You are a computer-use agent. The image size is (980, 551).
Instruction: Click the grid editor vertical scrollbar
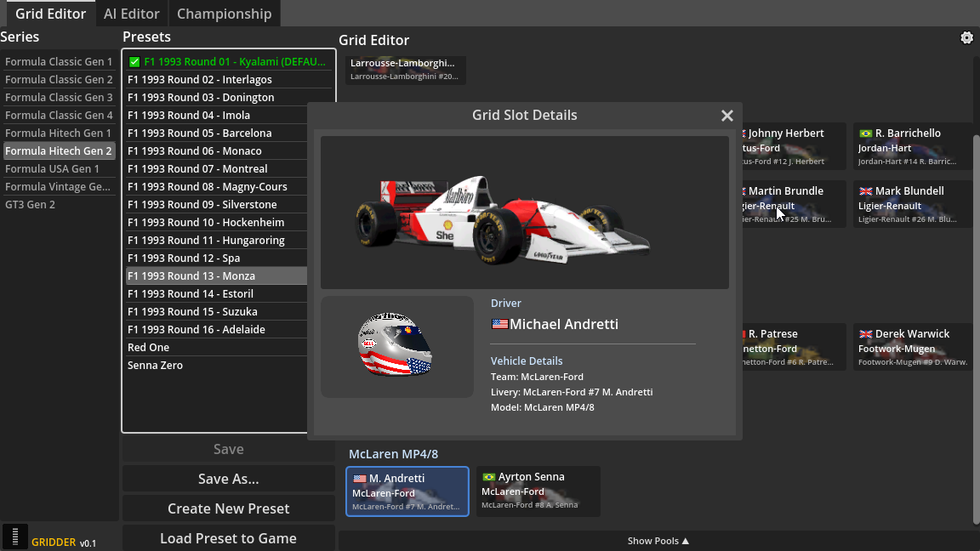click(977, 329)
